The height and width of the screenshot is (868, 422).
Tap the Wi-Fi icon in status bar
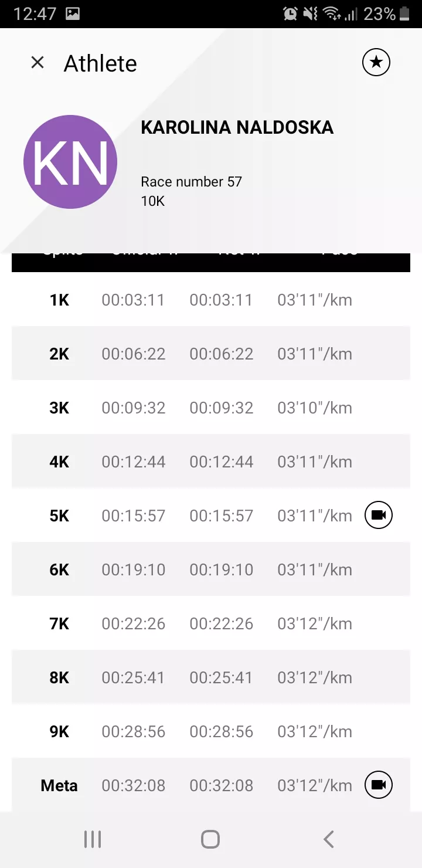pyautogui.click(x=332, y=13)
